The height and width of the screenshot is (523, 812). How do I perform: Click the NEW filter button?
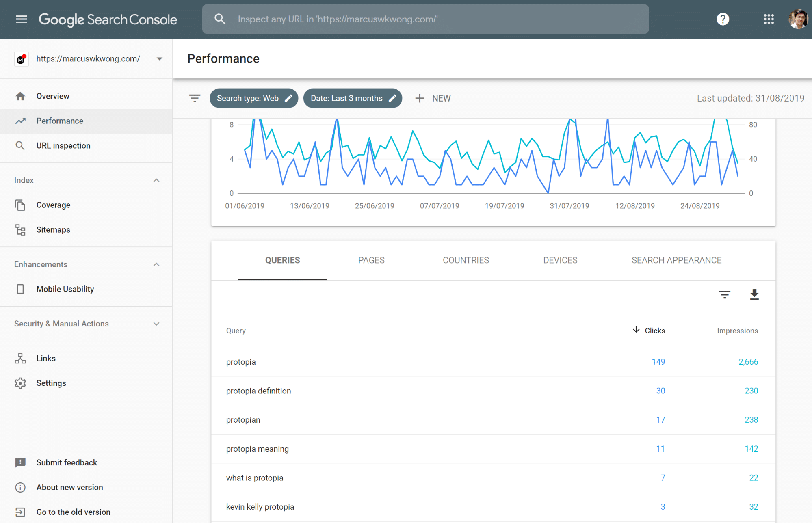[433, 98]
